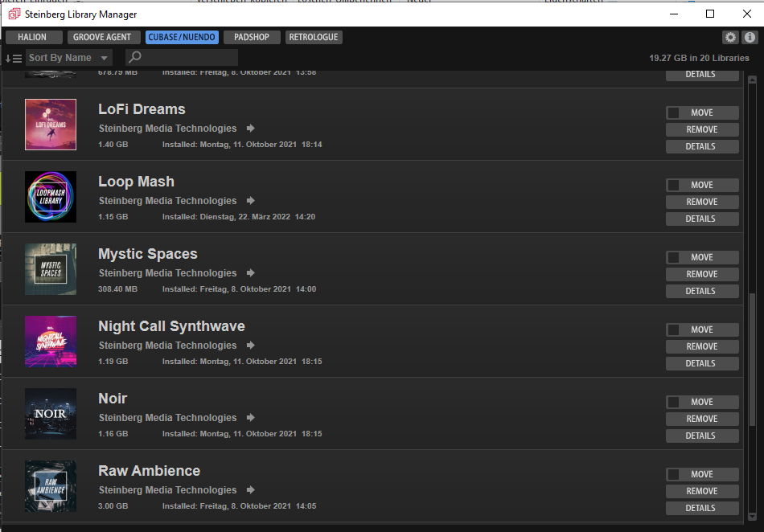This screenshot has height=532, width=764.
Task: Select the CUBASE/NUENDO tab
Action: (x=182, y=37)
